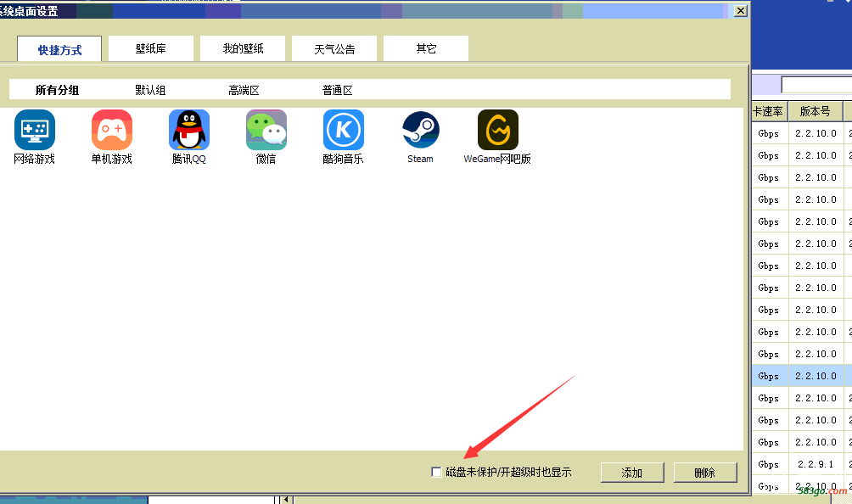The height and width of the screenshot is (504, 852).
Task: Select the highlighted 2.2.10.0 row in background table
Action: click(802, 376)
